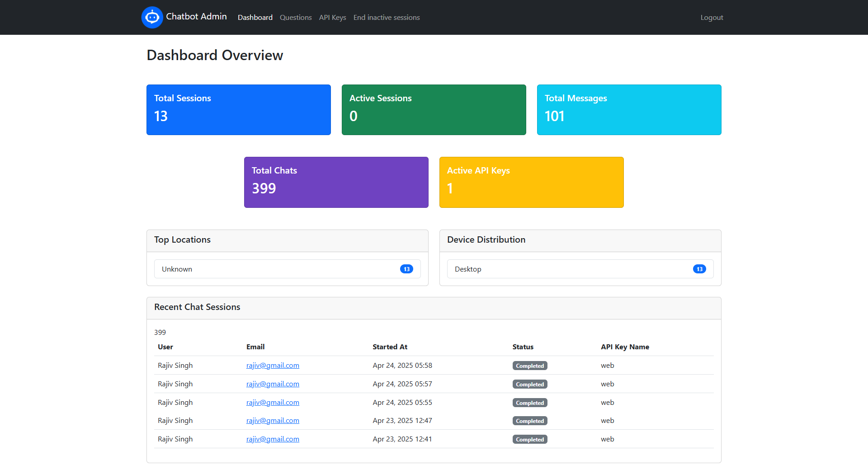Viewport: 868px width, 474px height.
Task: Click the Active API Keys card
Action: (532, 182)
